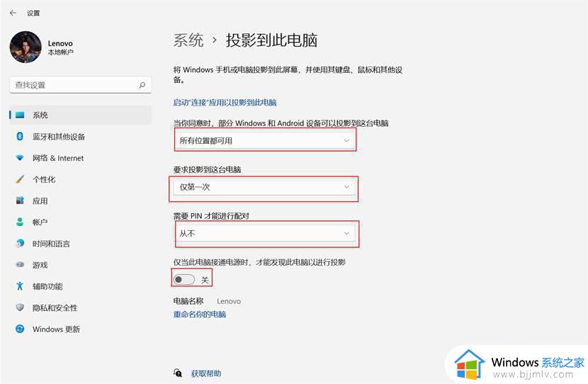
Task: Open 系统 sidebar entry
Action: pos(81,115)
